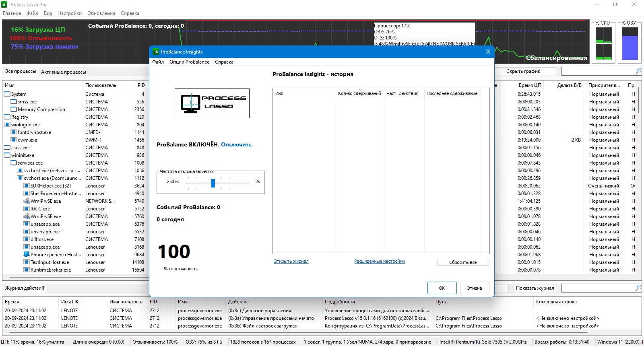Click the Process Lasso logo image
Screen dimensions: 644x346
pyautogui.click(x=212, y=103)
